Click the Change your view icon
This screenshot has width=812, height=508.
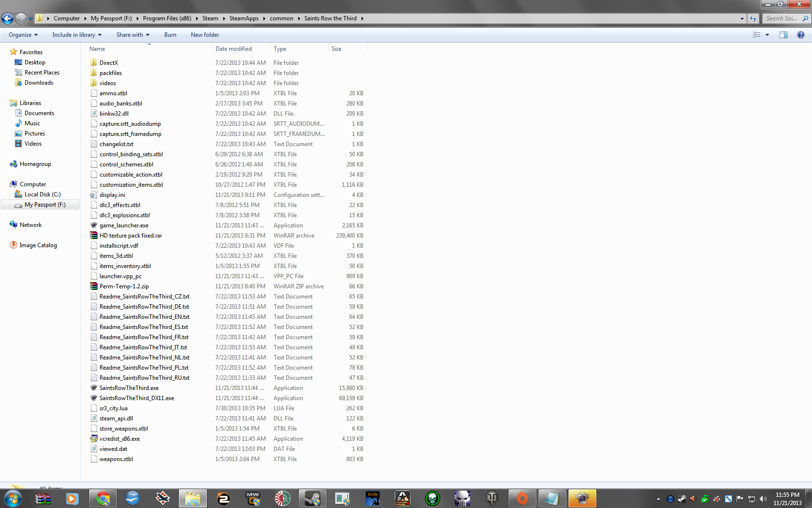(x=757, y=35)
